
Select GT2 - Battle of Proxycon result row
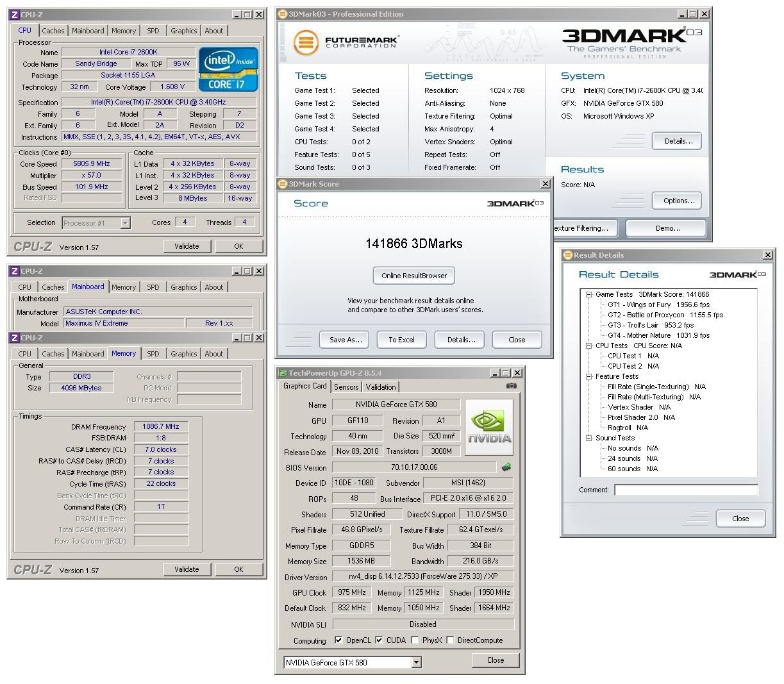[665, 315]
